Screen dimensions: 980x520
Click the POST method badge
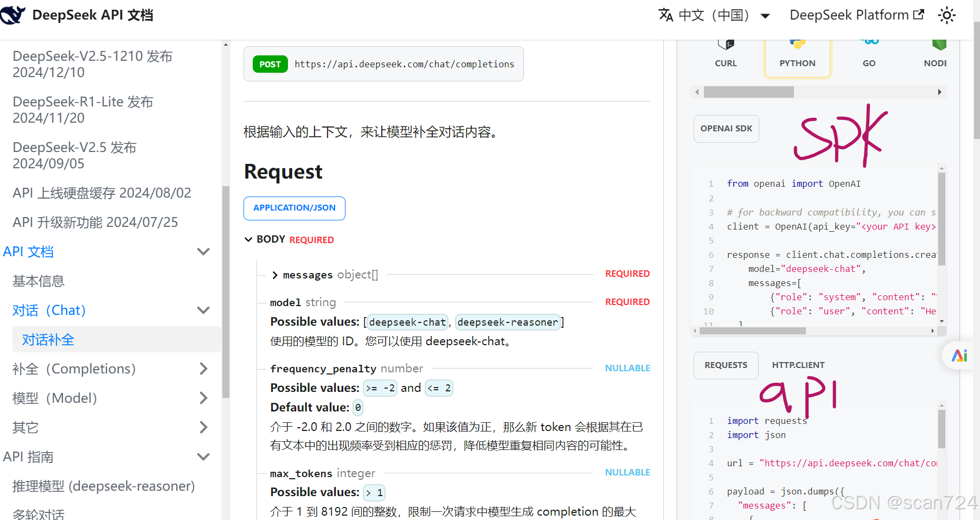(x=270, y=64)
